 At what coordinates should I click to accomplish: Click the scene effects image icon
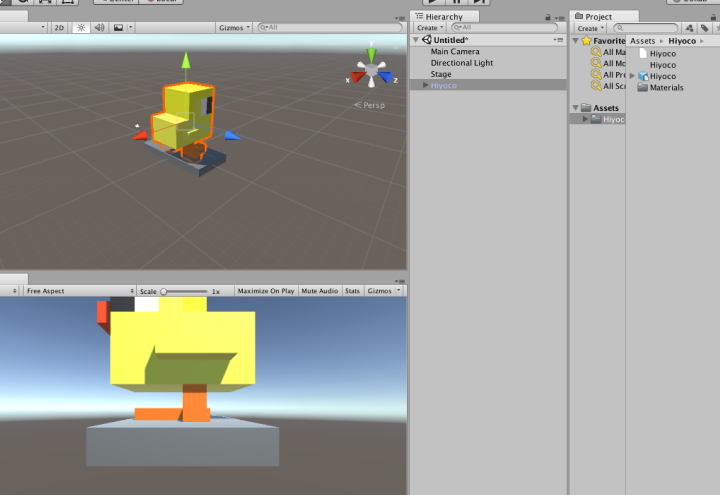tap(119, 28)
